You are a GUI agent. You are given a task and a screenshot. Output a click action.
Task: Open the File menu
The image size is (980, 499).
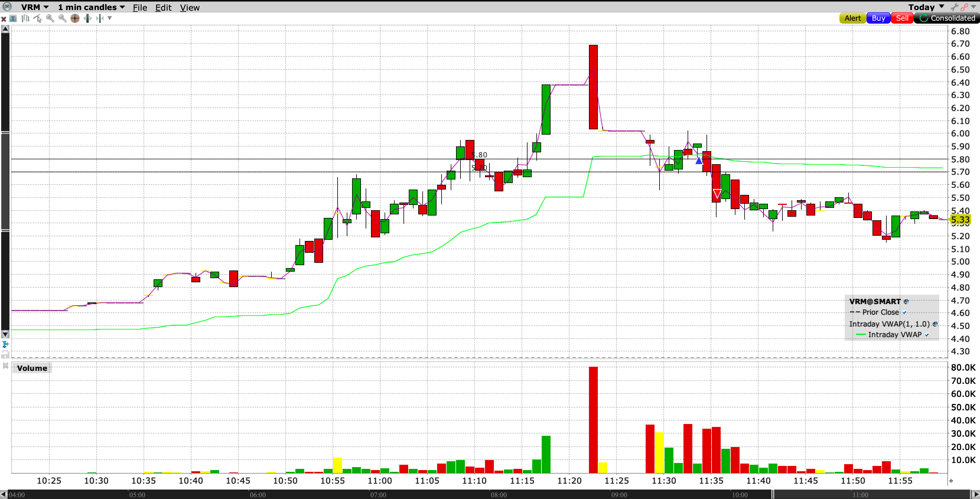click(140, 8)
